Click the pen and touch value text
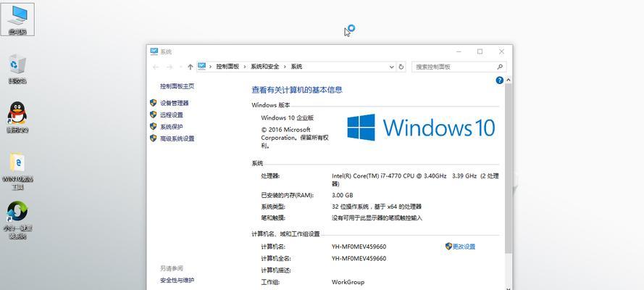The width and height of the screenshot is (644, 290). 377,217
